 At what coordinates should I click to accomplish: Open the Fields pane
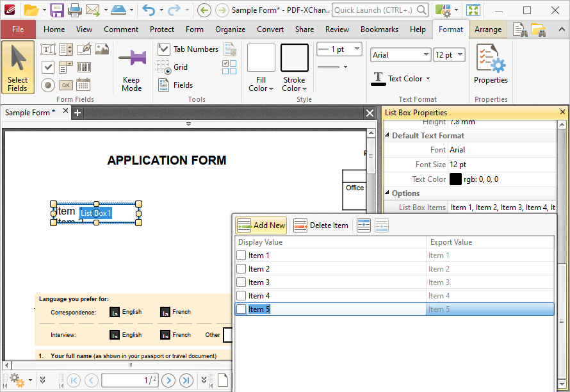point(175,85)
